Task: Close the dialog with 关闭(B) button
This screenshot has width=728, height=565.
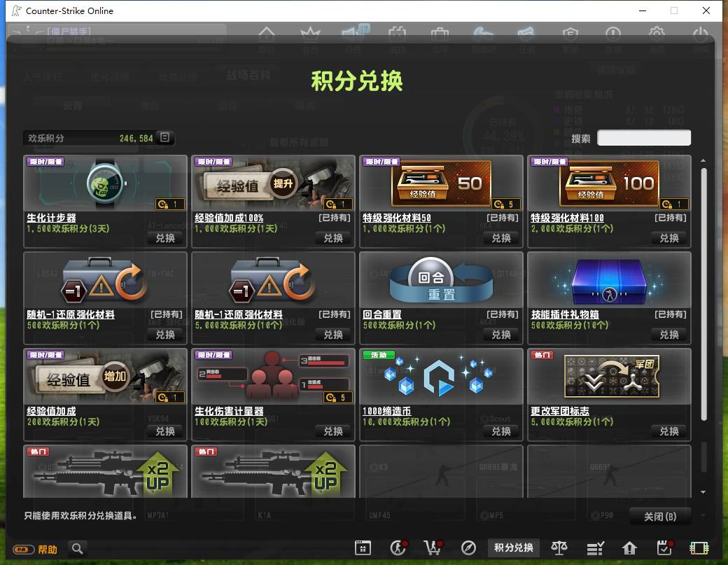Action: 660,517
